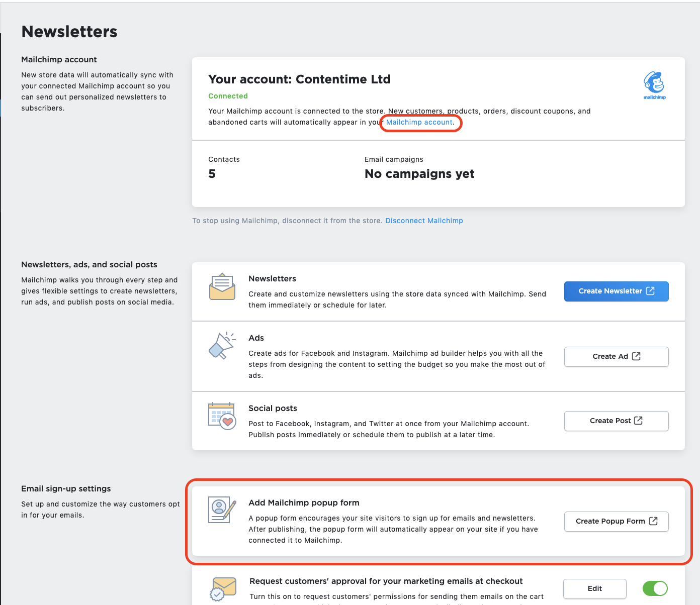
Task: Click the Contacts label
Action: coord(224,159)
